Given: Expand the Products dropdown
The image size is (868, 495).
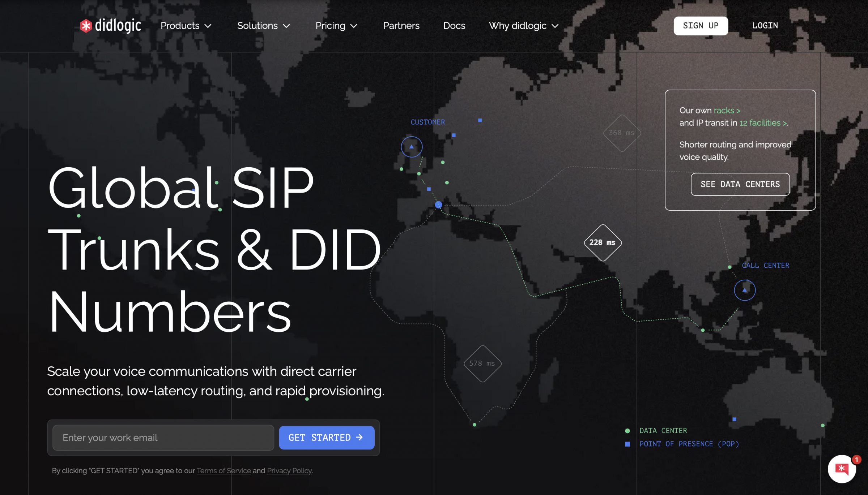Looking at the screenshot, I should click(x=186, y=26).
